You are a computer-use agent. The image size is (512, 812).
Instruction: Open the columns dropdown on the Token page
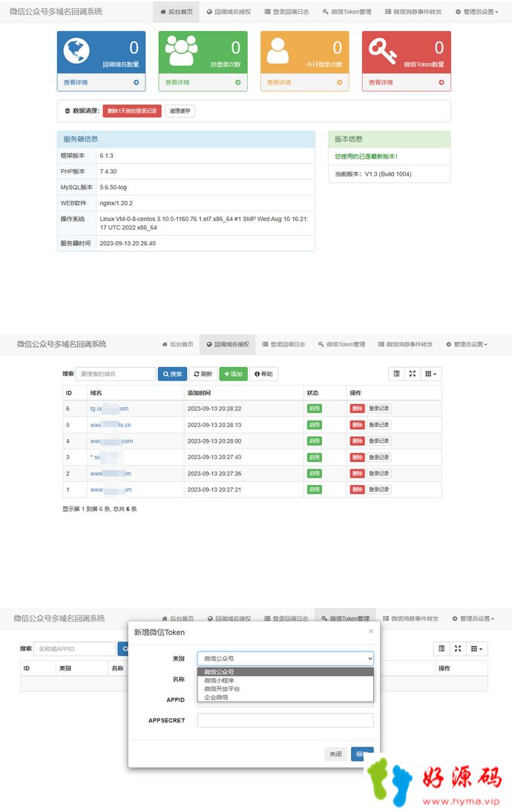tap(477, 648)
